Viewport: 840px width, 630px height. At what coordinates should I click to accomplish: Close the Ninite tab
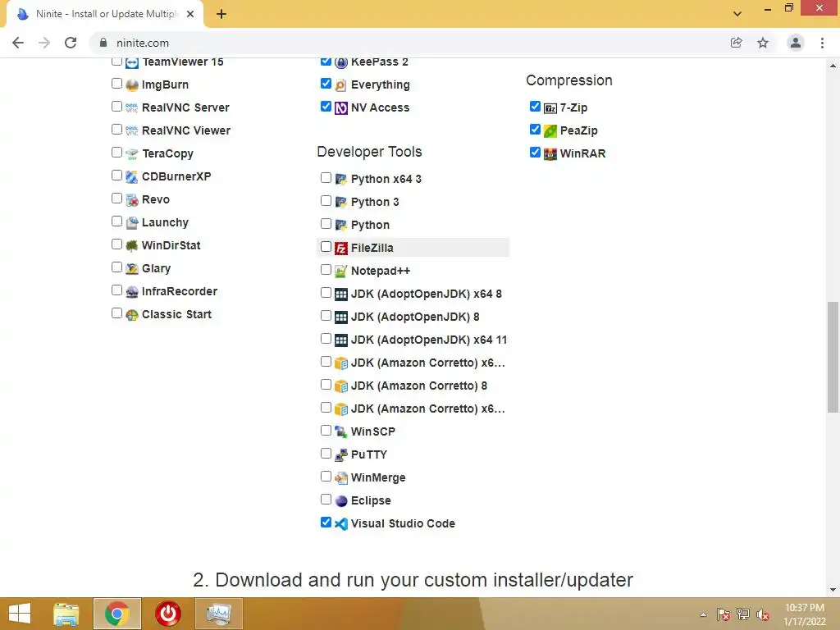190,14
